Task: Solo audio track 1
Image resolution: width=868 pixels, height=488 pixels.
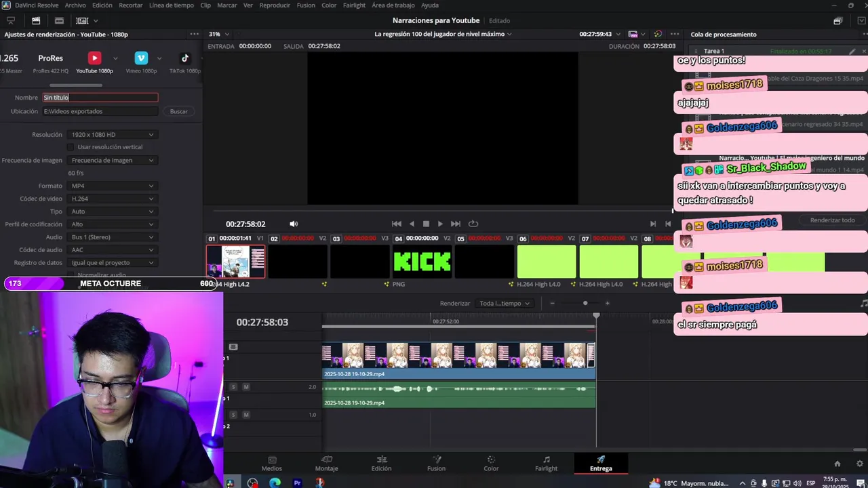Action: 233,387
